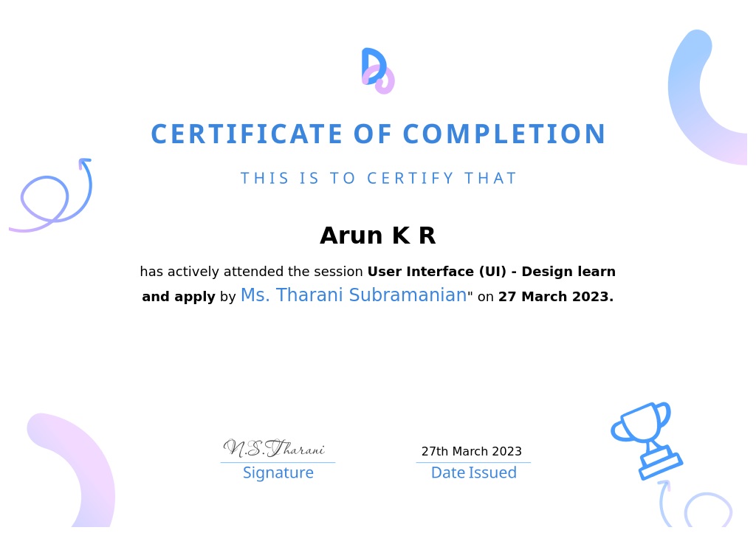Select the 'THIS IS TO CERTIFY THAT' subtitle

tap(378, 179)
